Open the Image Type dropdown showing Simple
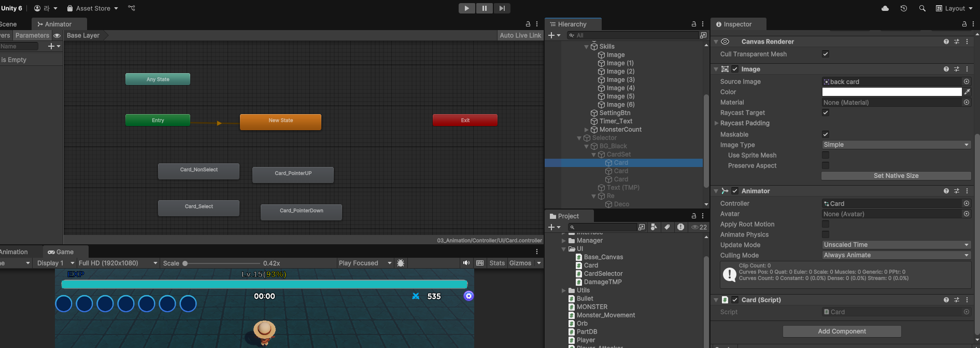Screen dimensions: 980x348 click(896, 145)
